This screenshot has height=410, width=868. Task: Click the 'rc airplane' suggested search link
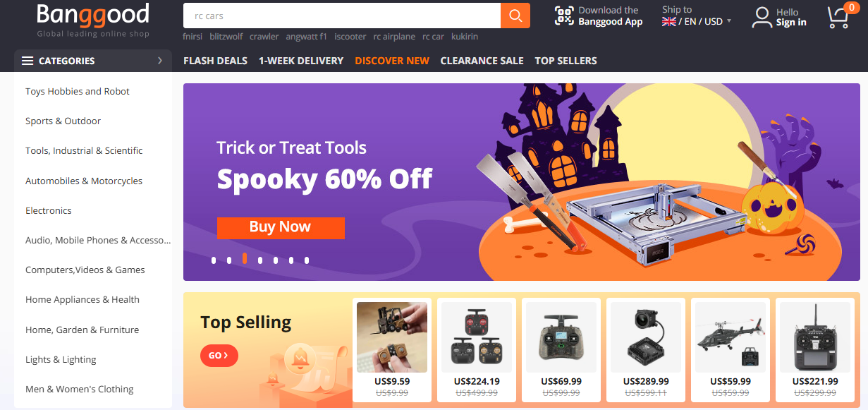(x=394, y=37)
